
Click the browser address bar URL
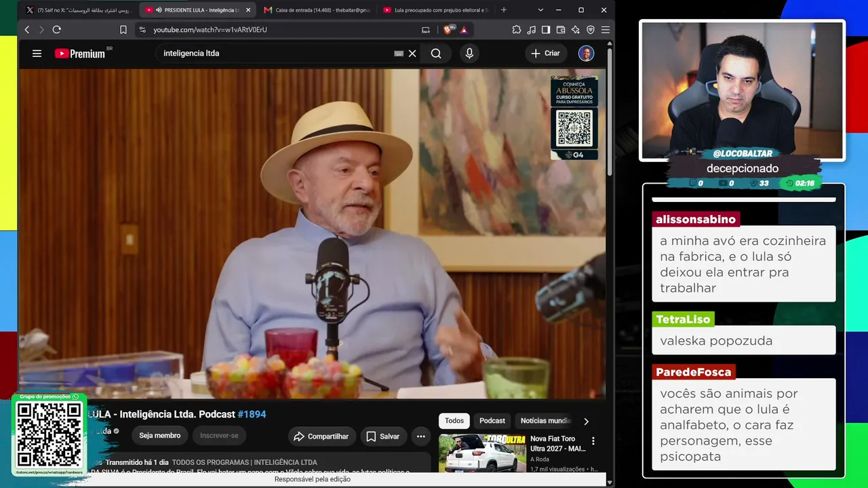pos(210,30)
